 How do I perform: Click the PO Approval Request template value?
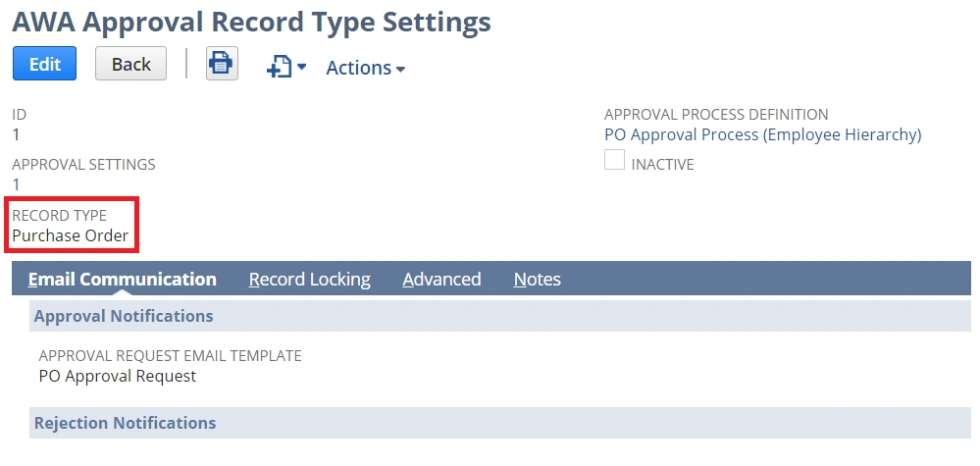click(118, 376)
